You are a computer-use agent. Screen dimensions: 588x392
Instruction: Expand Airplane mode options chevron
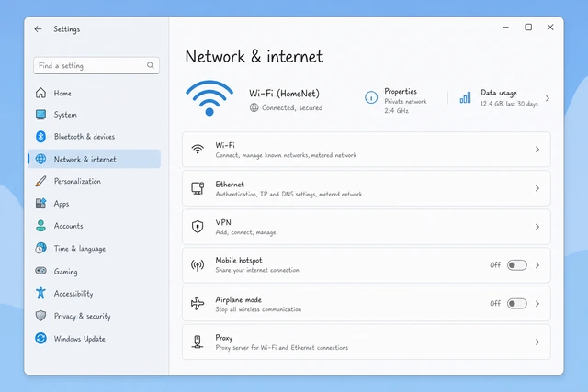(537, 304)
